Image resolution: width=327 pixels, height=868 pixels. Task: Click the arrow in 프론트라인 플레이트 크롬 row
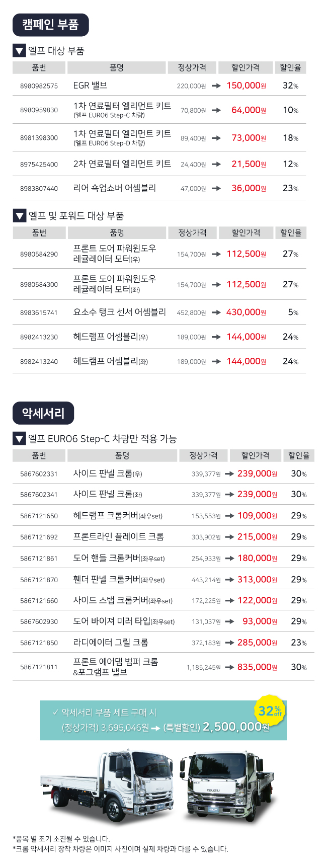[229, 537]
